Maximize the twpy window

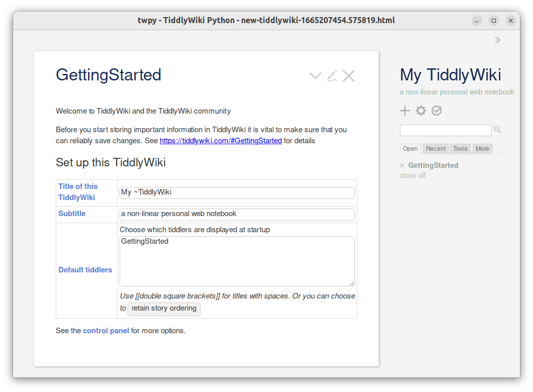(494, 21)
